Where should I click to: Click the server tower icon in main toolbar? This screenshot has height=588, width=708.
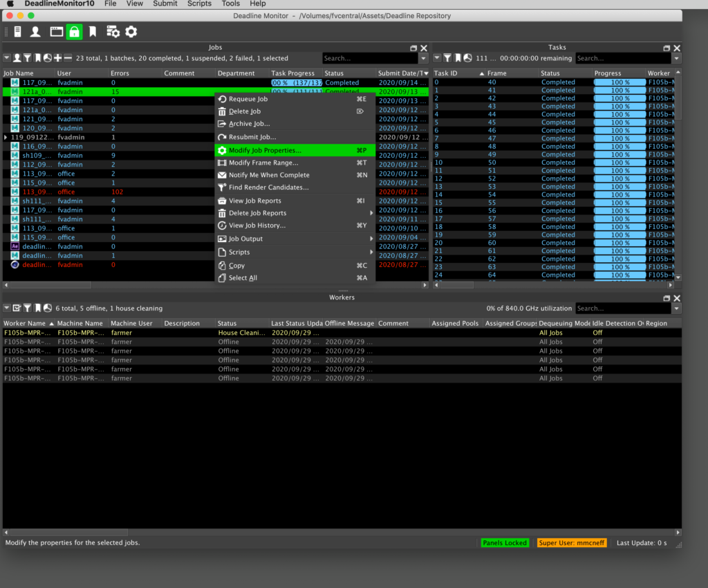17,32
